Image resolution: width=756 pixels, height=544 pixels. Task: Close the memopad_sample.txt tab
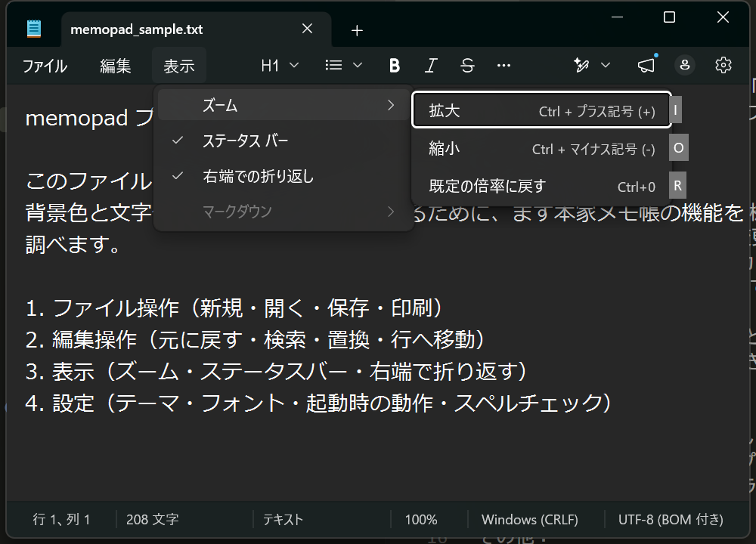click(x=307, y=29)
